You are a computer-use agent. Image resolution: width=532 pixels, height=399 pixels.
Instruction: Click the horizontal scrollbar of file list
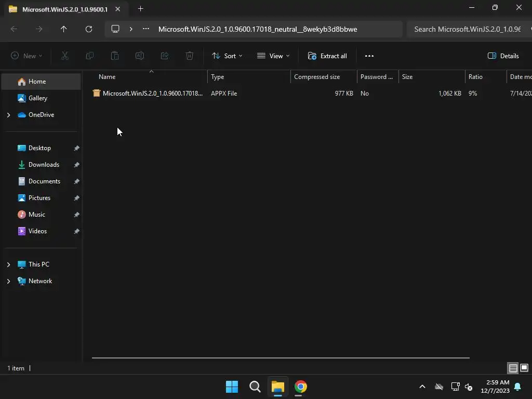281,357
